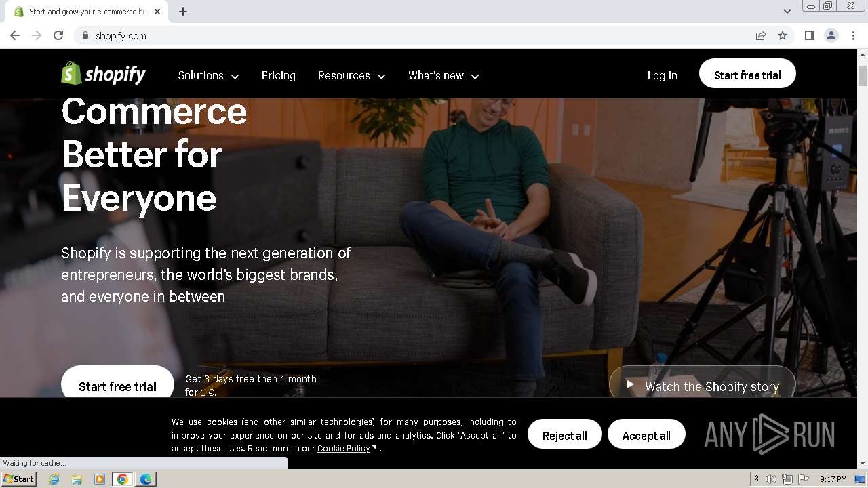
Task: Bookmark this page with star icon
Action: [x=783, y=35]
